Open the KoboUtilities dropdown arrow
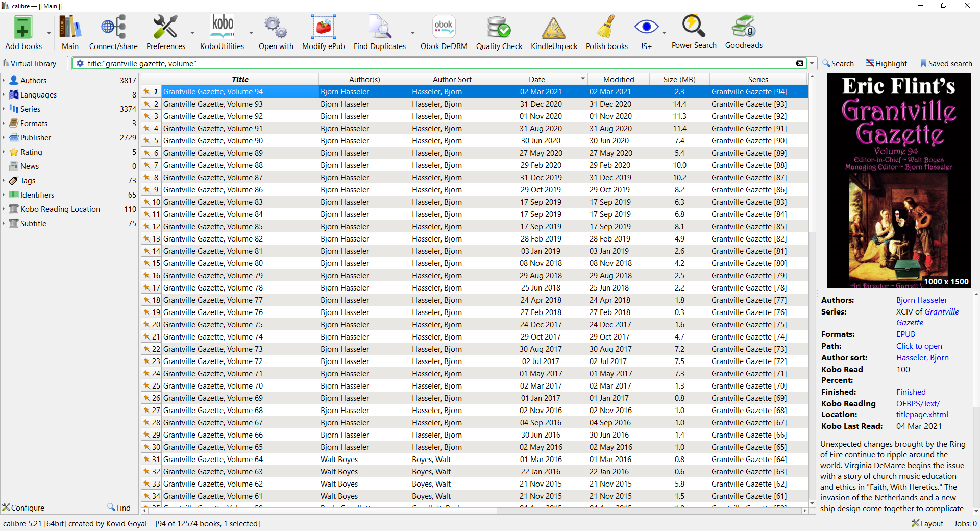 251,33
